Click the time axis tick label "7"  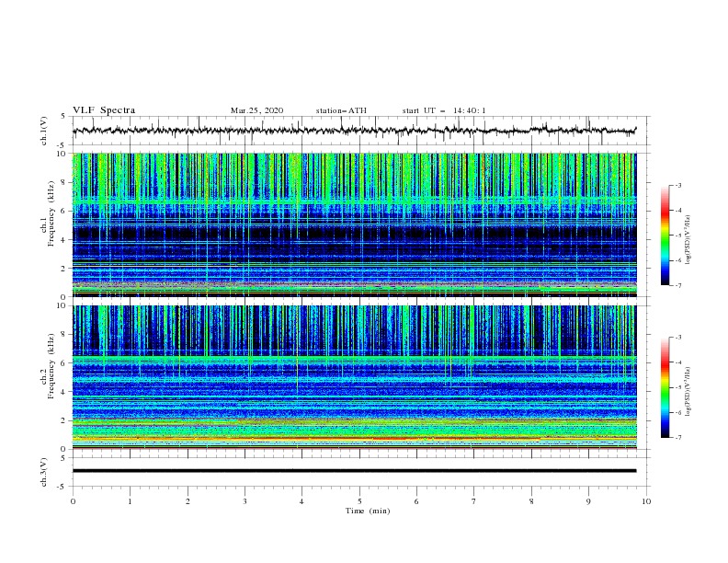474,501
